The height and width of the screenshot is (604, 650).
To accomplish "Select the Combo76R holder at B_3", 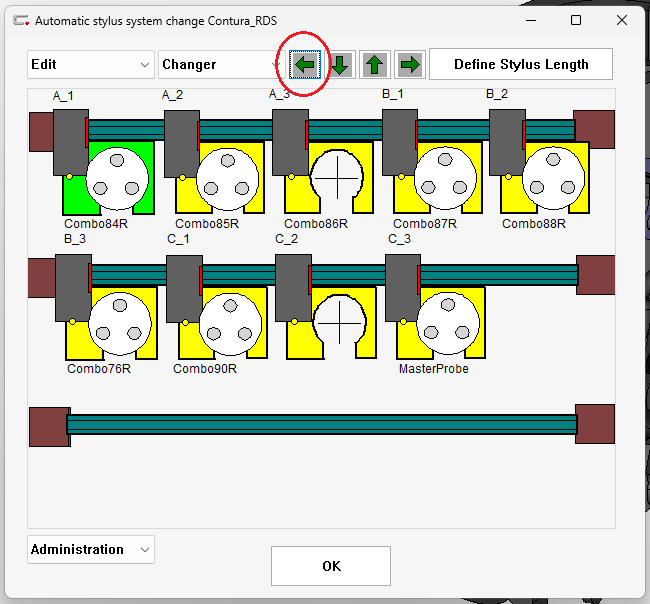I will 112,323.
